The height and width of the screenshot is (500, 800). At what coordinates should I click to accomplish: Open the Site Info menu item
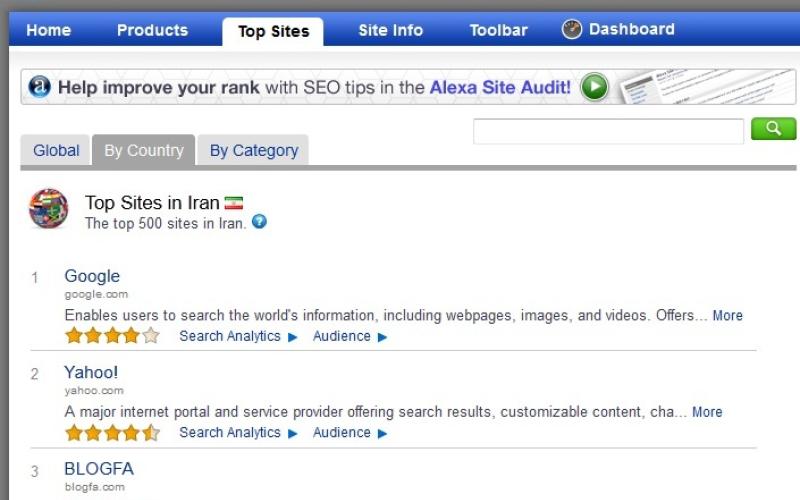point(390,30)
